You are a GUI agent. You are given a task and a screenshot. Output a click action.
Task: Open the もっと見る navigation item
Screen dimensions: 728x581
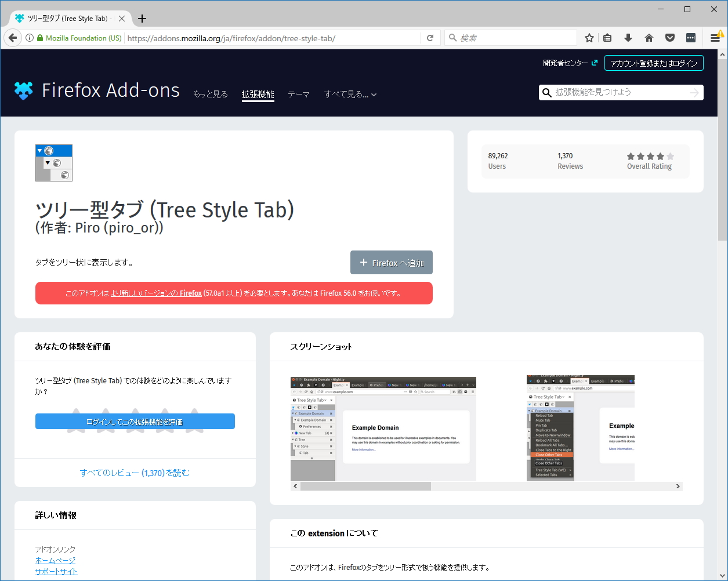tap(211, 95)
